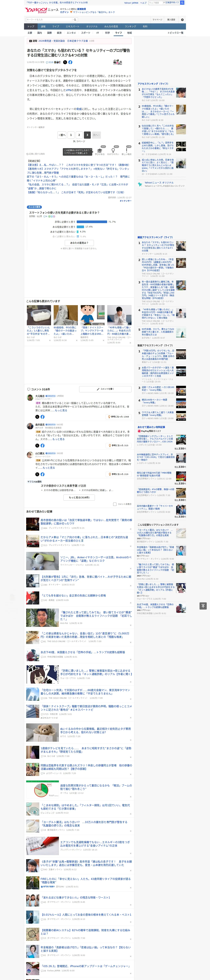Go to article page 1
210x980 pixels.
(71, 135)
